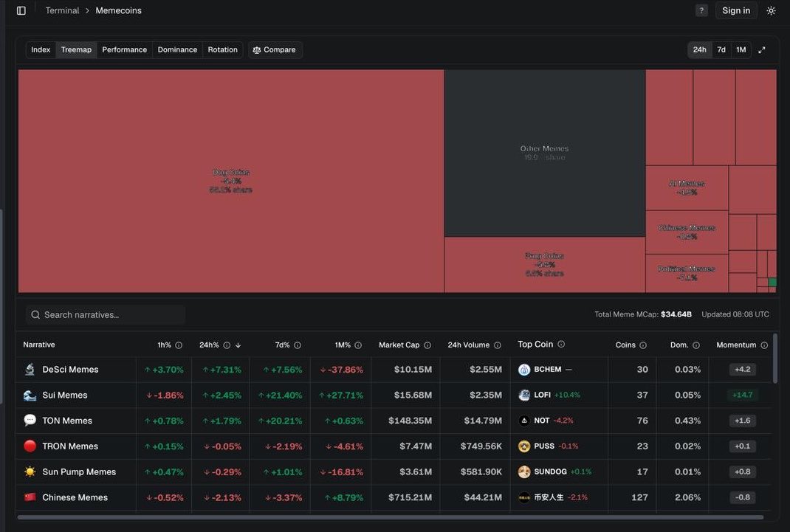
Task: Click the Sui Memes +14.7 momentum badge
Action: pyautogui.click(x=742, y=395)
